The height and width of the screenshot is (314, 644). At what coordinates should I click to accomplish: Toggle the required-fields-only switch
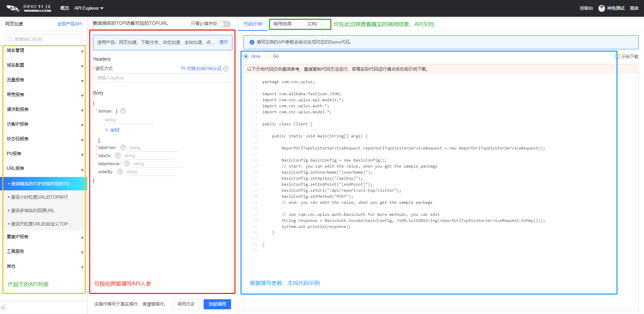pyautogui.click(x=224, y=24)
